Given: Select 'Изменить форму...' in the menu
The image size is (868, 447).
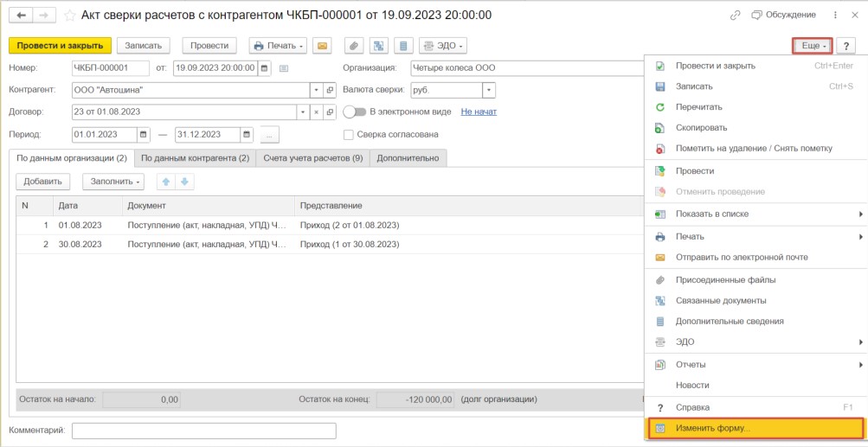Looking at the screenshot, I should pyautogui.click(x=713, y=428).
